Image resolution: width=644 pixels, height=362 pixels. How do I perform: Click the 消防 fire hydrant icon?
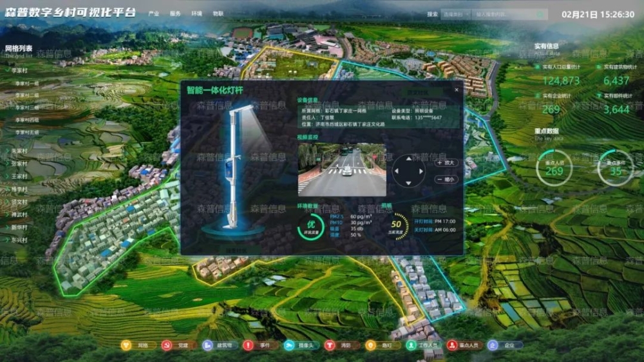[329, 345]
